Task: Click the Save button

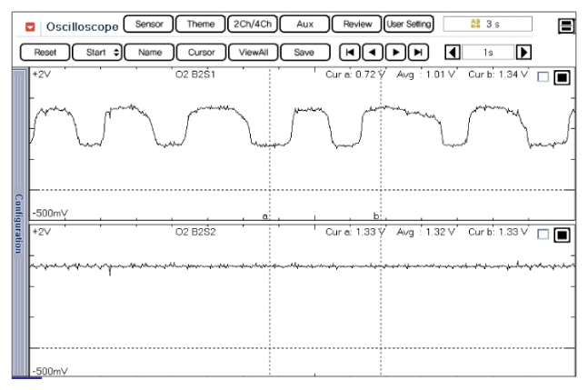Action: tap(304, 53)
